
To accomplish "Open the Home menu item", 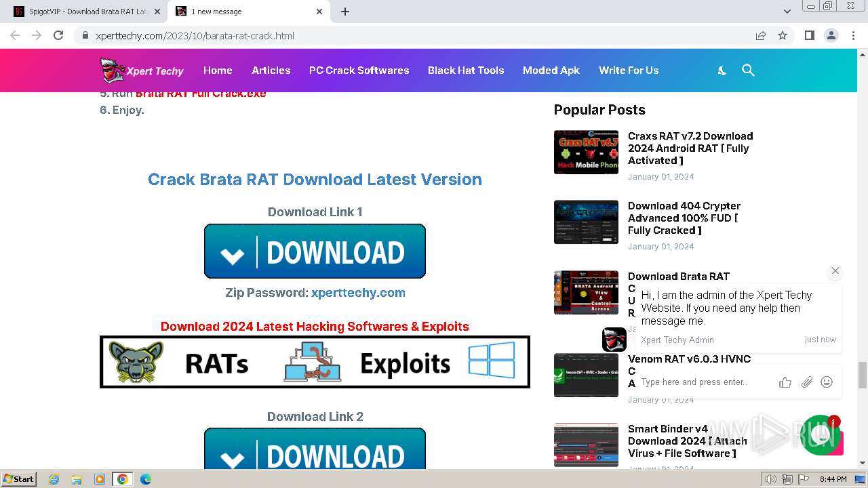I will (218, 70).
